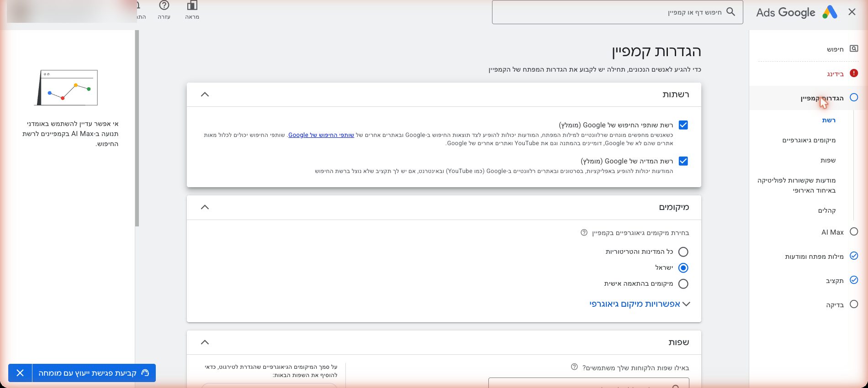Select מיקומים בהתאמה אישית radio option
The height and width of the screenshot is (388, 868).
point(683,284)
